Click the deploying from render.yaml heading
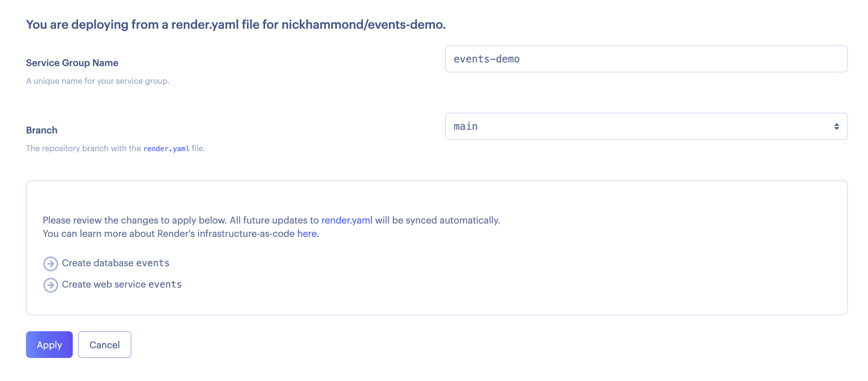Image resolution: width=868 pixels, height=381 pixels. [236, 24]
